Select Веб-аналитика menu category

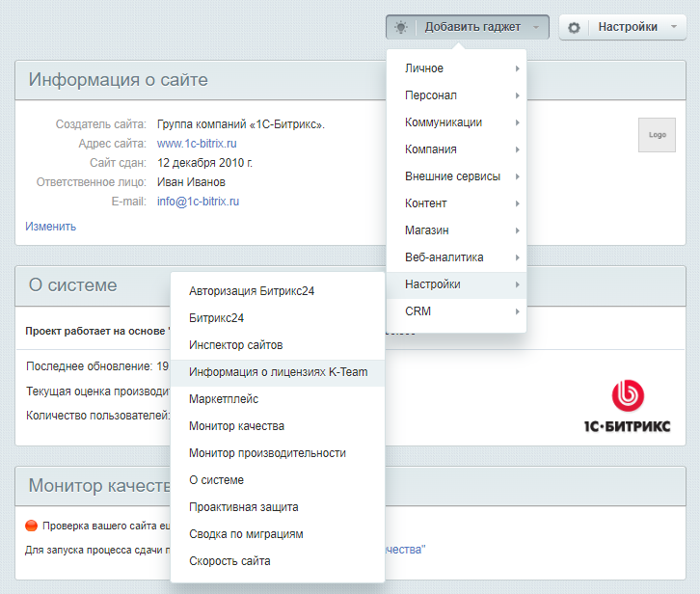(x=456, y=257)
